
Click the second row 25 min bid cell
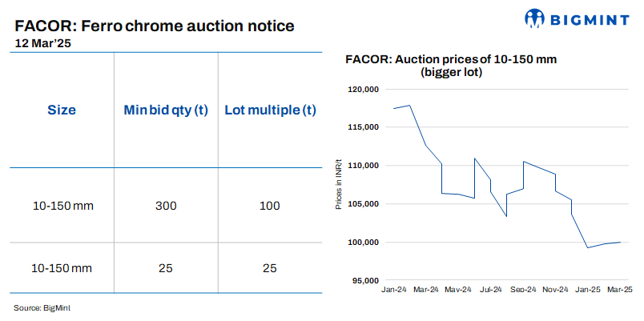(165, 267)
